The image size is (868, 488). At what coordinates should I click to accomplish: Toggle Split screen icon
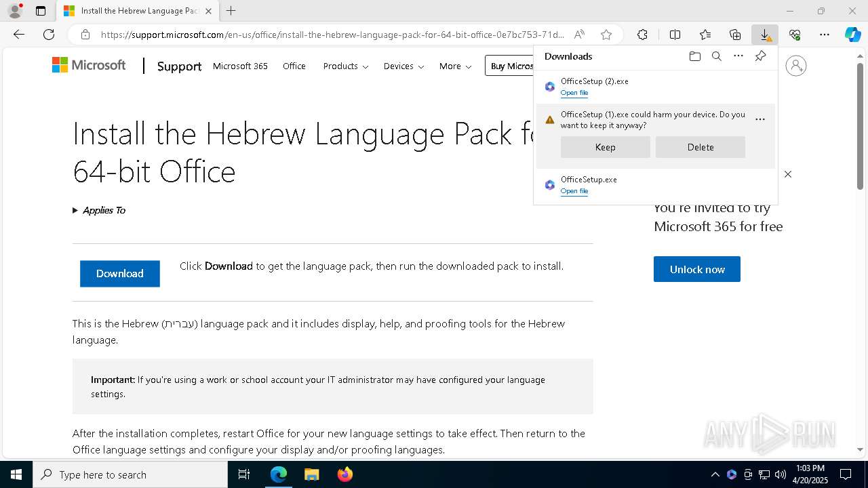(x=675, y=35)
